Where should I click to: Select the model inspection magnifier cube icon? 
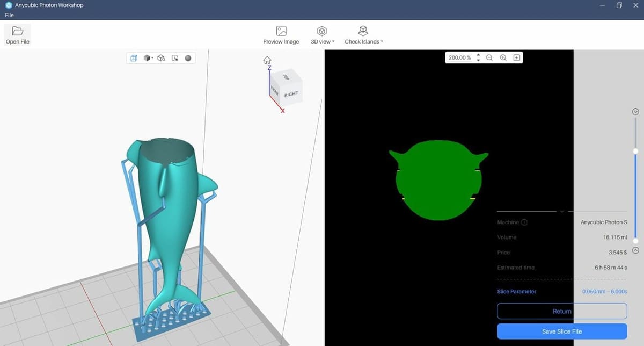pyautogui.click(x=161, y=58)
